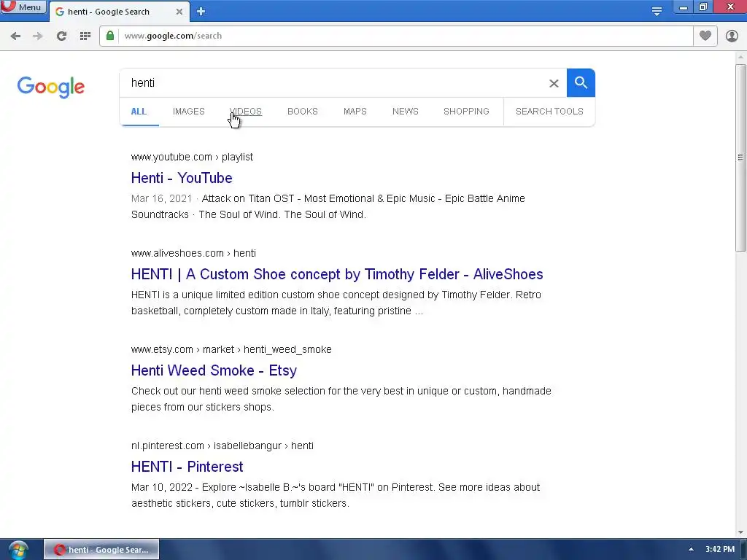The height and width of the screenshot is (560, 747).
Task: Select the henti - Google Search browser tab
Action: pos(119,12)
